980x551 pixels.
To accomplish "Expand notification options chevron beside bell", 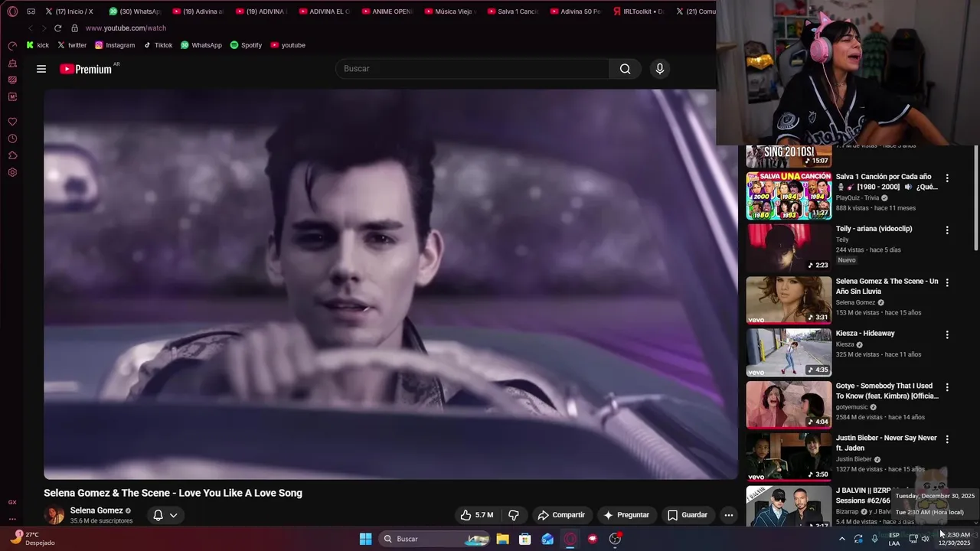I will [x=174, y=515].
